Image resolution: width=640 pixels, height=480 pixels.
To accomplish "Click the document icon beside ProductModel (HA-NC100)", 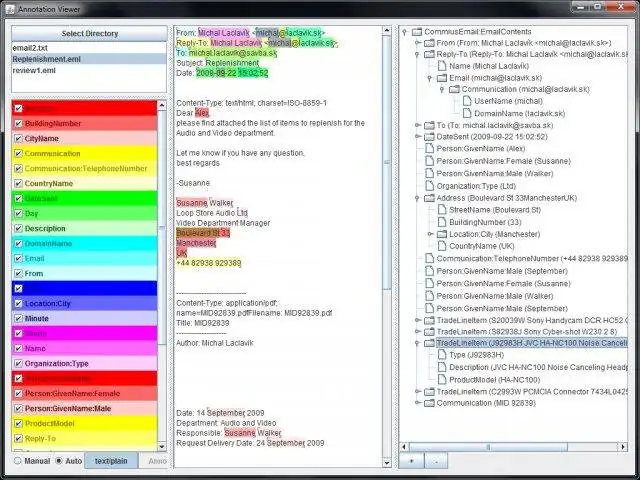I will click(442, 380).
